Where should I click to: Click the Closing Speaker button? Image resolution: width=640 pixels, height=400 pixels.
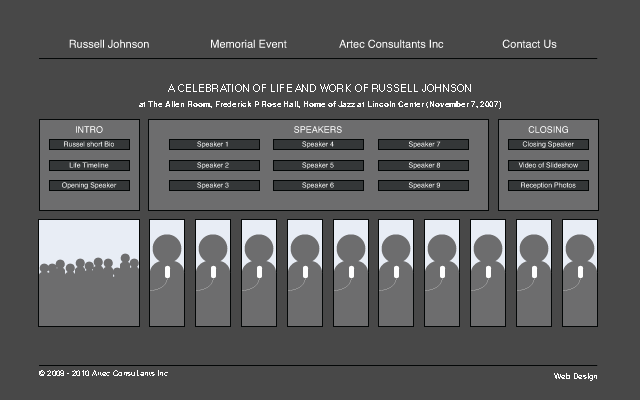coord(548,145)
